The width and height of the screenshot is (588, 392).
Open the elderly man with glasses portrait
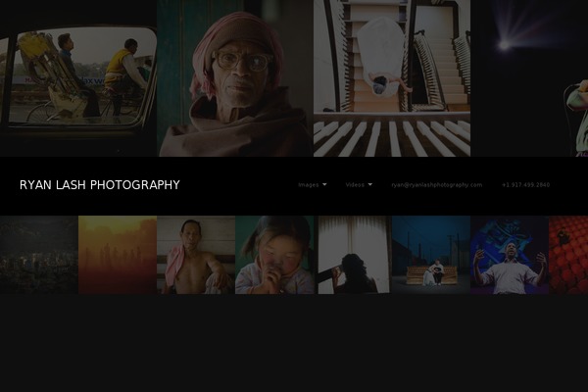(235, 78)
